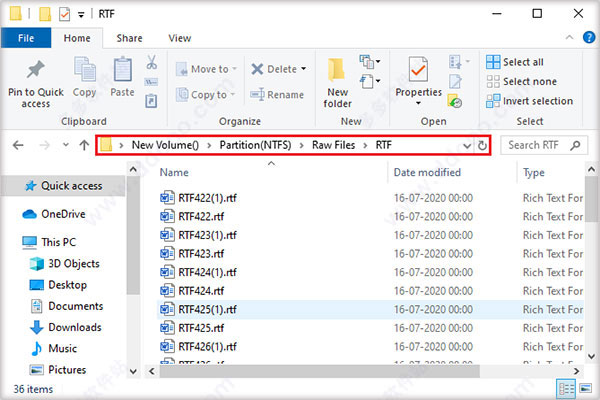Click the quick access toolbar New folder icon

click(45, 14)
